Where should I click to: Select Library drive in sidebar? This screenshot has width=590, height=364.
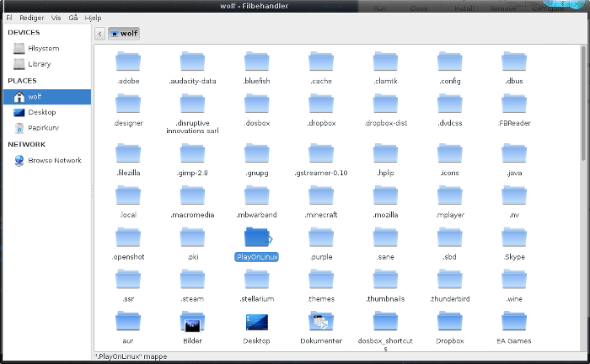tap(47, 64)
